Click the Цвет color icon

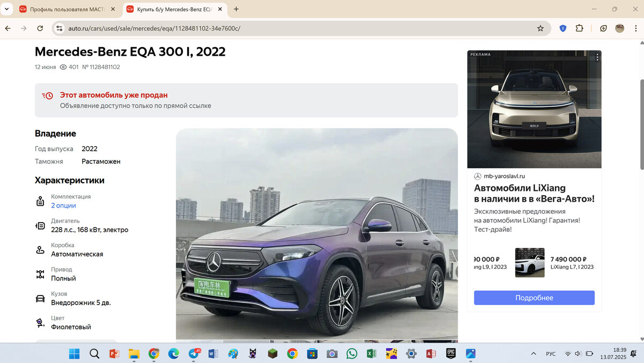(x=40, y=322)
